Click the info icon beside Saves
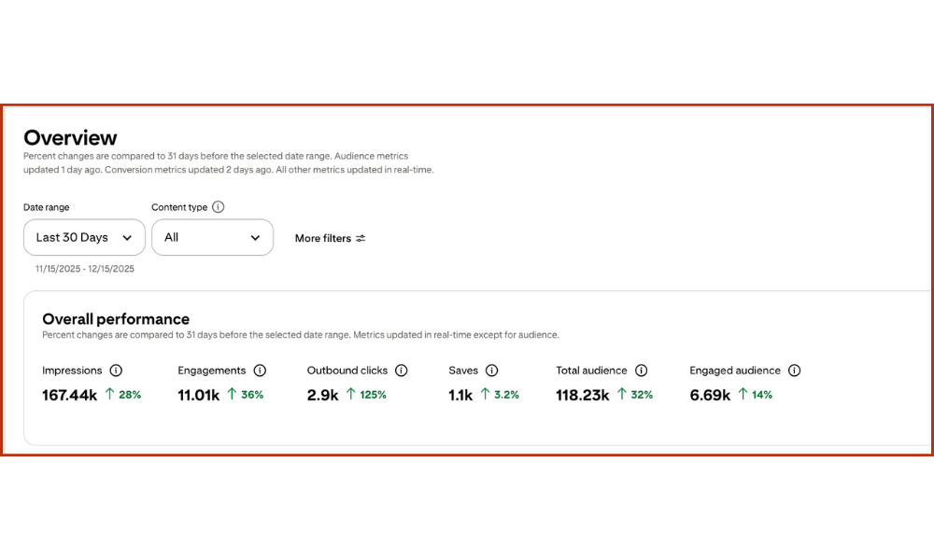934x560 pixels. coord(491,371)
